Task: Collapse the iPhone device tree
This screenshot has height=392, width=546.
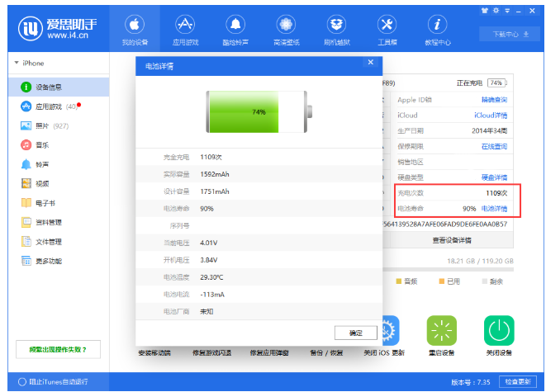Action: (17, 63)
